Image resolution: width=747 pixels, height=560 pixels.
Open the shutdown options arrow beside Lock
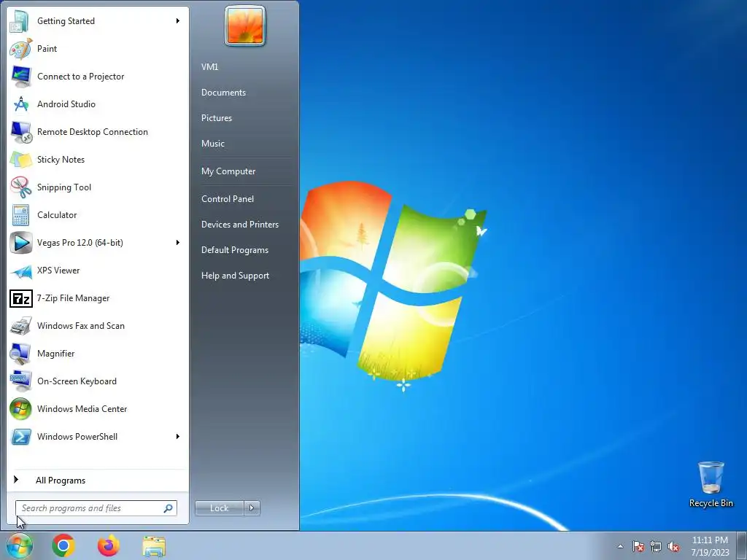(252, 508)
